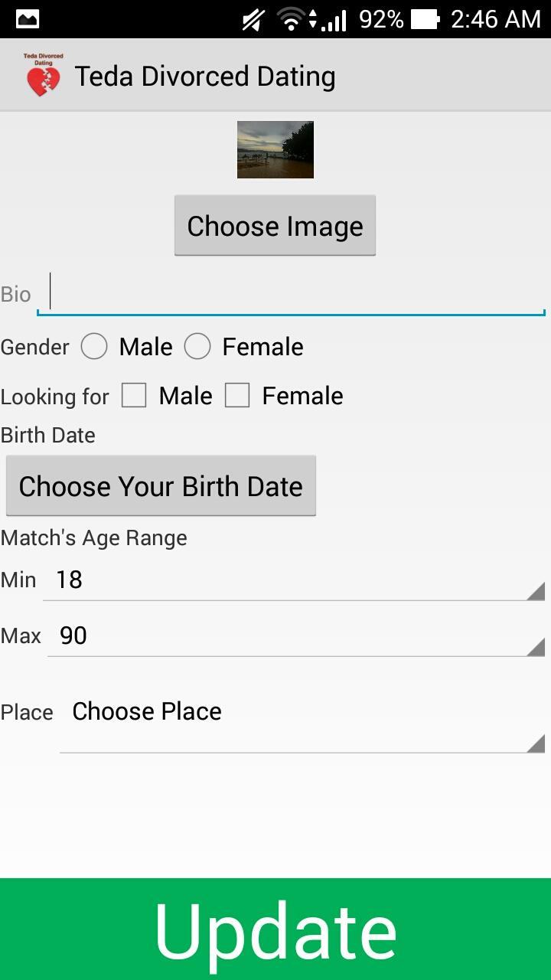Select the Female gender radio button

[x=197, y=347]
